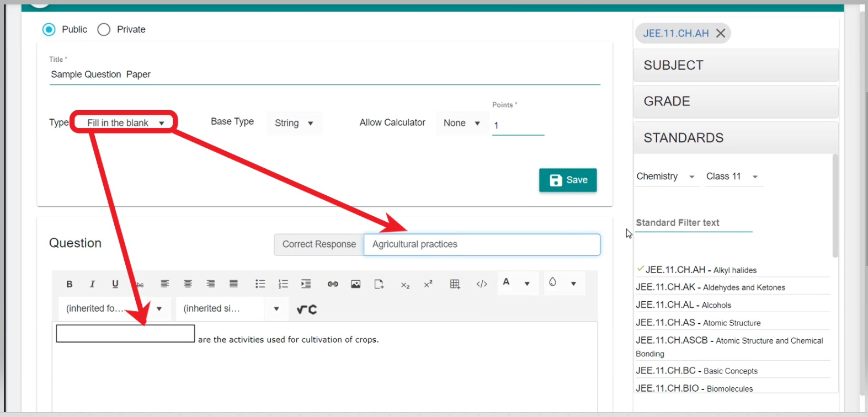Apply superscript formatting
868x417 pixels.
coord(428,284)
